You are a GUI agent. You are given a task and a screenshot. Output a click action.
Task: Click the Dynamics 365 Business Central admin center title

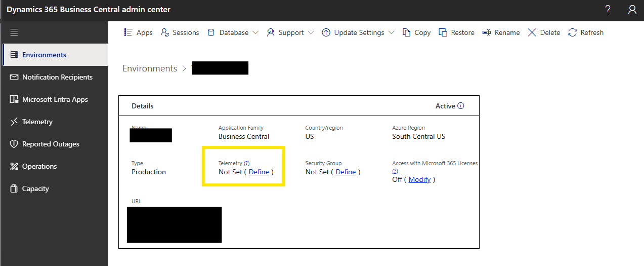(89, 10)
